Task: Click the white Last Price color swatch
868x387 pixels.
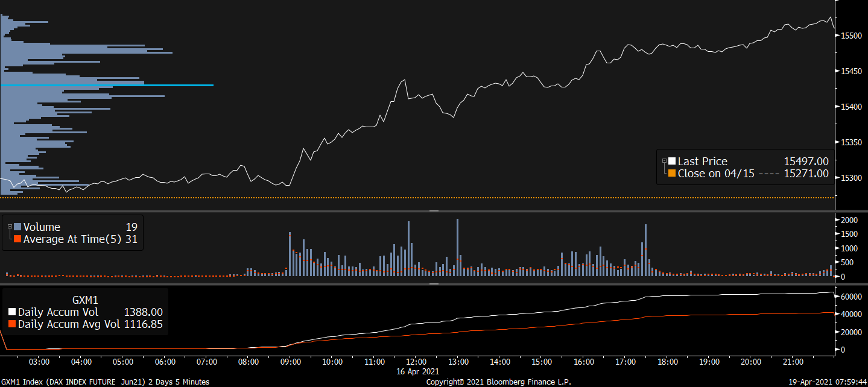Action: tap(671, 162)
